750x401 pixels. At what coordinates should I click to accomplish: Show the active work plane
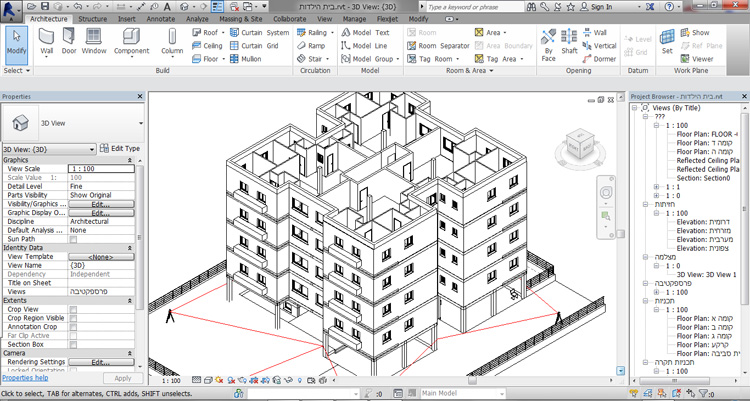[695, 33]
